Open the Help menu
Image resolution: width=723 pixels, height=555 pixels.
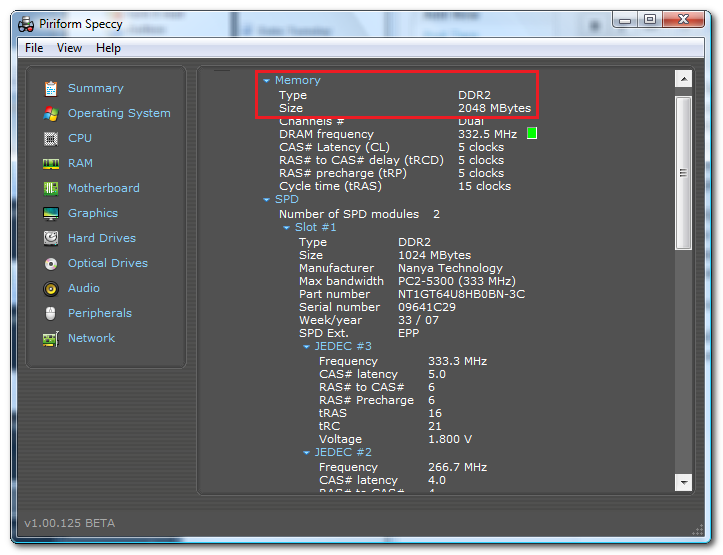[x=108, y=48]
